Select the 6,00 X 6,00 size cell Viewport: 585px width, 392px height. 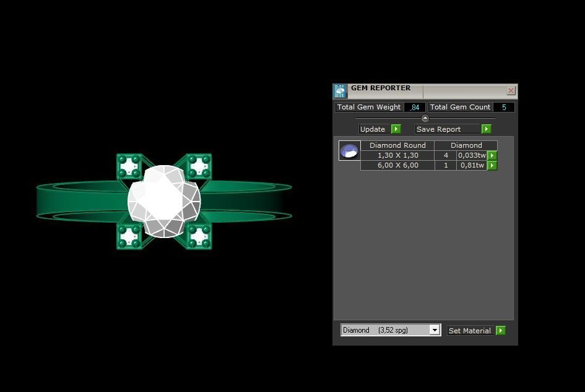(x=397, y=165)
